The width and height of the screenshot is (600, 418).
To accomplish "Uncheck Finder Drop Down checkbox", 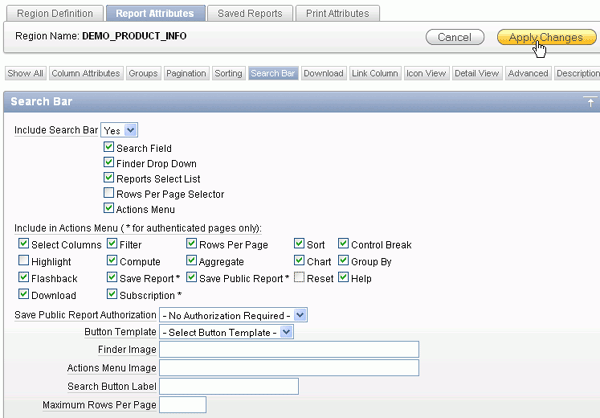I will tap(109, 162).
